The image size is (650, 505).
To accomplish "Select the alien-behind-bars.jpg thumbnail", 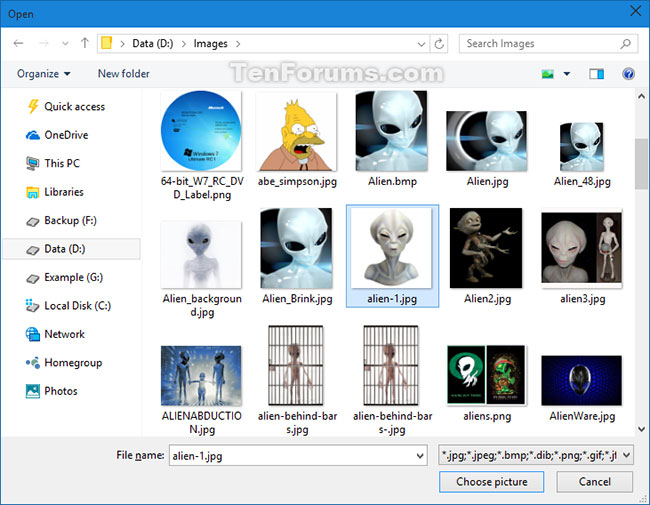I will (296, 366).
